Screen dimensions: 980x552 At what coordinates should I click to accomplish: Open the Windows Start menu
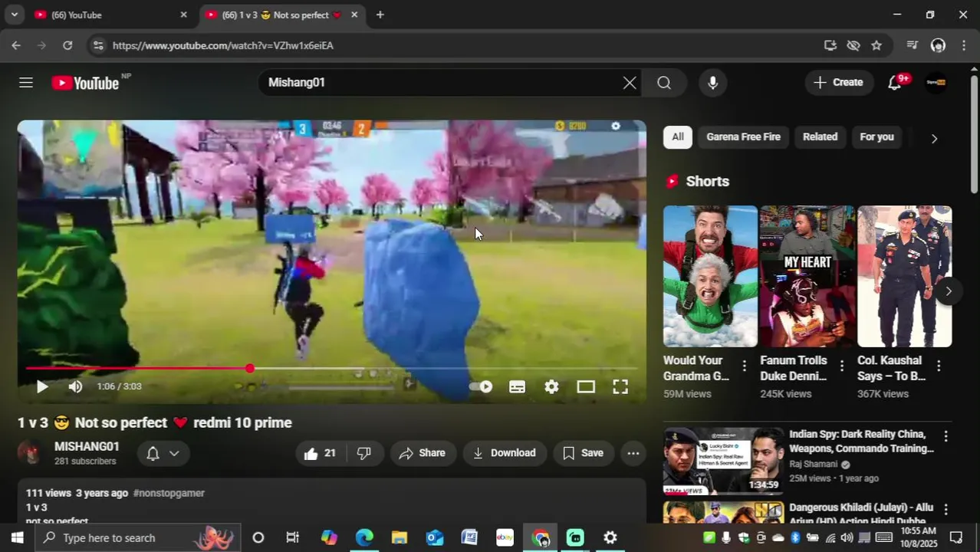coord(17,538)
